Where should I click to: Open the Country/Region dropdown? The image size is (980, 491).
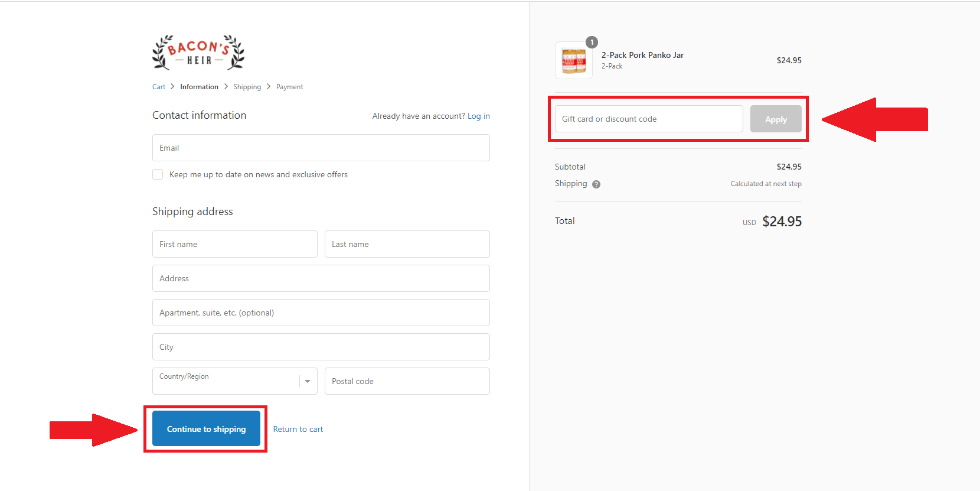227,381
